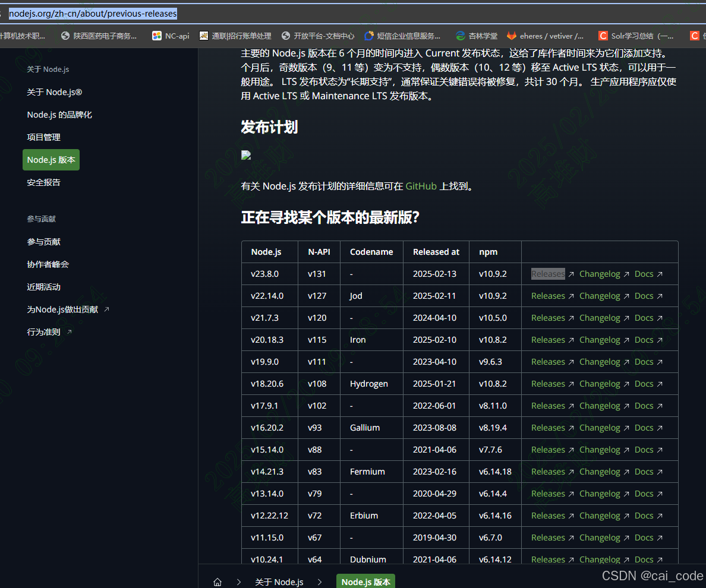The height and width of the screenshot is (588, 706).
Task: Click the 发布计划 heading
Action: click(x=269, y=127)
